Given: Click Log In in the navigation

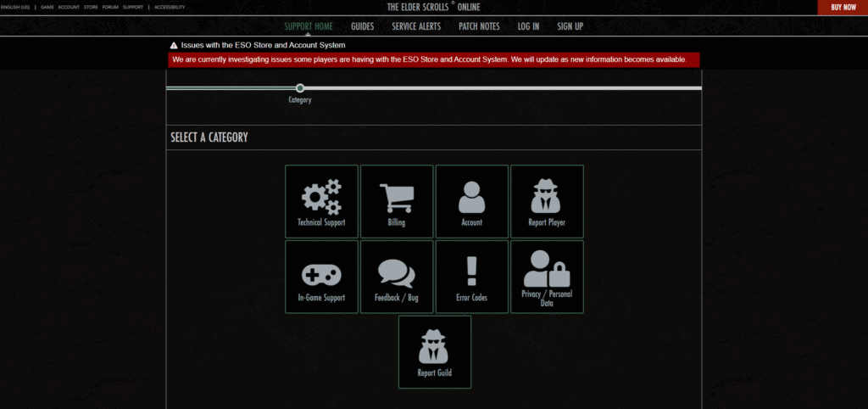Looking at the screenshot, I should coord(529,26).
